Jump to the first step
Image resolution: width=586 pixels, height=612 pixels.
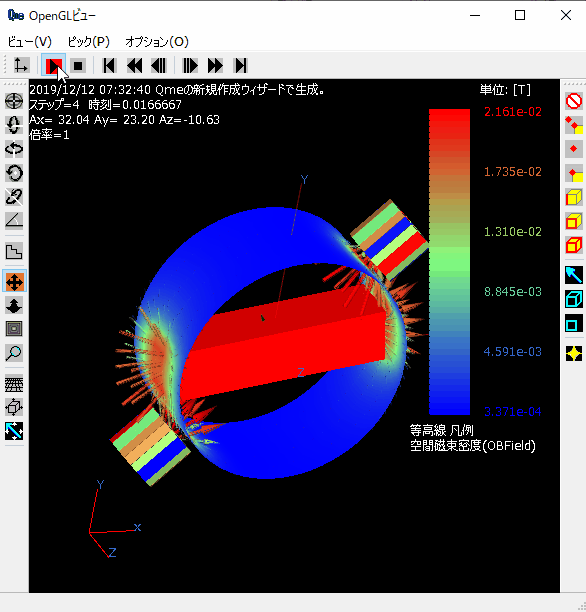109,66
